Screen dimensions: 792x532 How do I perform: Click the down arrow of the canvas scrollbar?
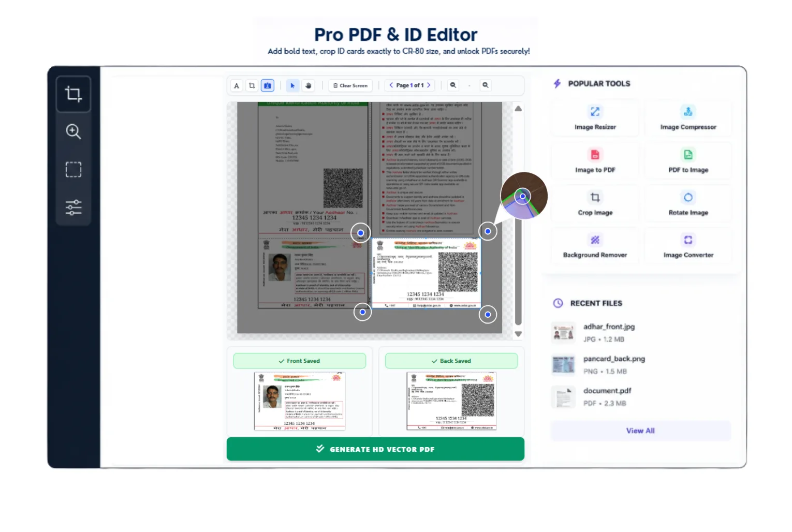click(518, 334)
